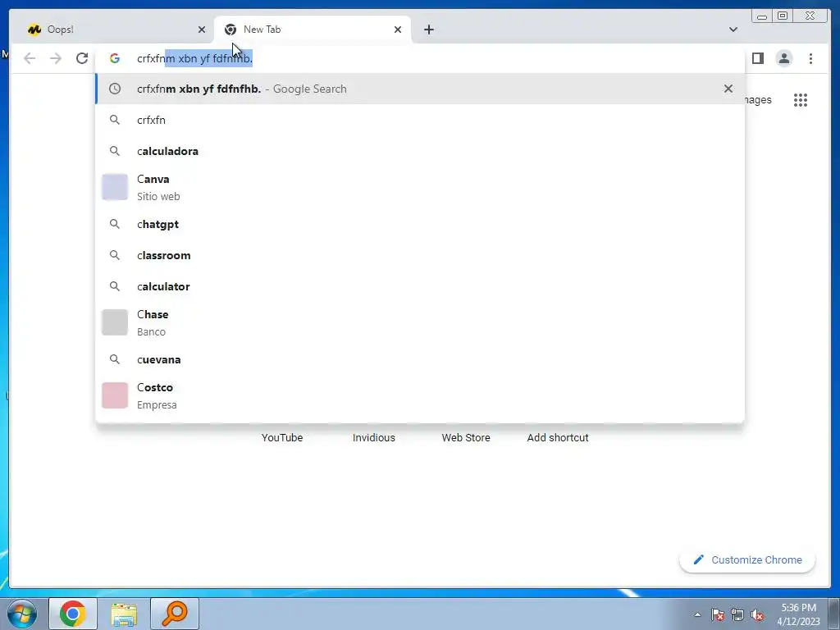This screenshot has width=840, height=630.
Task: Click the Costco suggestion thumbnail
Action: (x=115, y=395)
